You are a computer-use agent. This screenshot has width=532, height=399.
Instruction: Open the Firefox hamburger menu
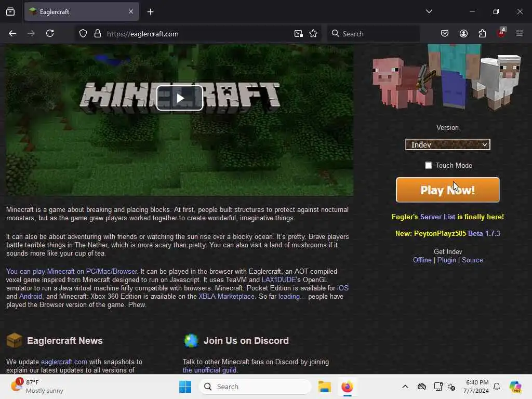click(x=520, y=33)
